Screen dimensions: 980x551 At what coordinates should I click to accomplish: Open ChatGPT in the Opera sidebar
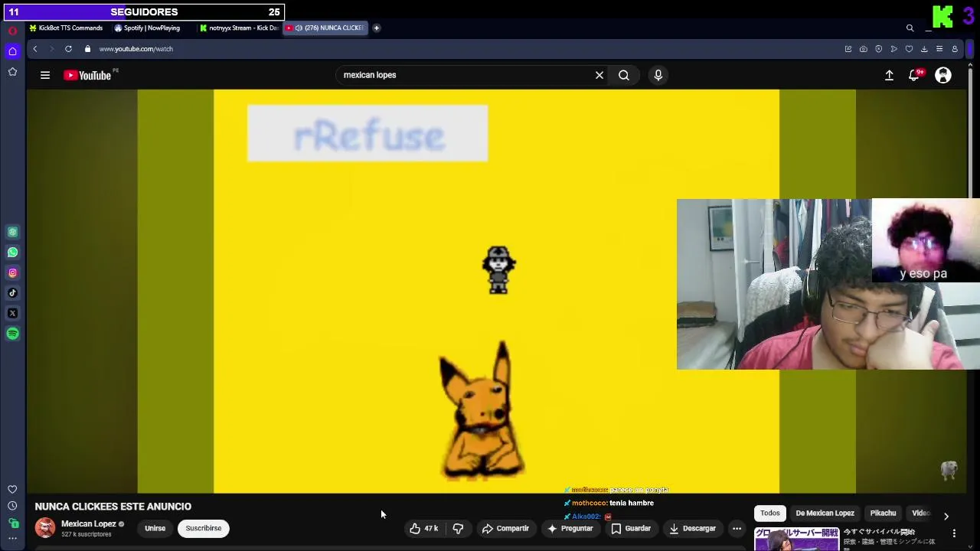pyautogui.click(x=12, y=232)
